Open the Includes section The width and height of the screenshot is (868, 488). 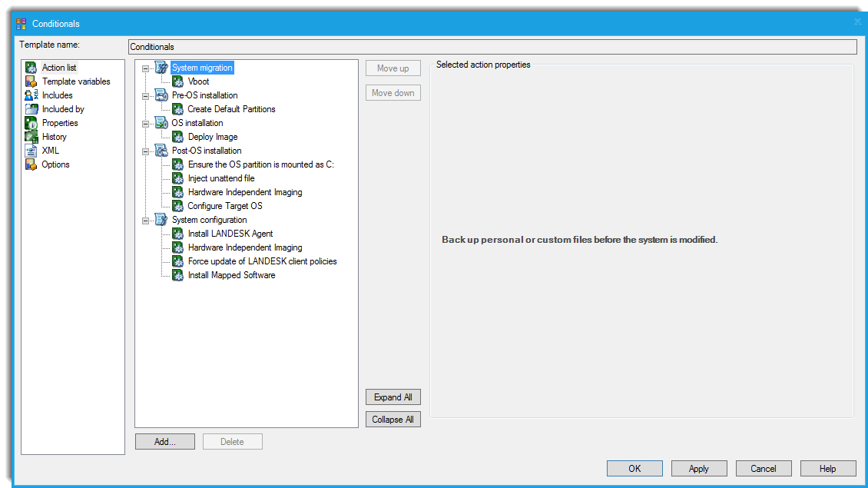tap(56, 95)
